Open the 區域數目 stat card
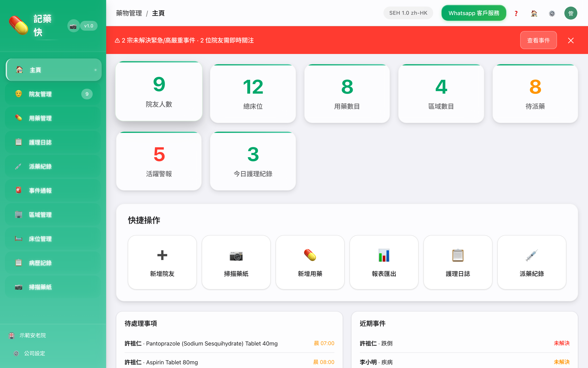The image size is (588, 368). [441, 93]
